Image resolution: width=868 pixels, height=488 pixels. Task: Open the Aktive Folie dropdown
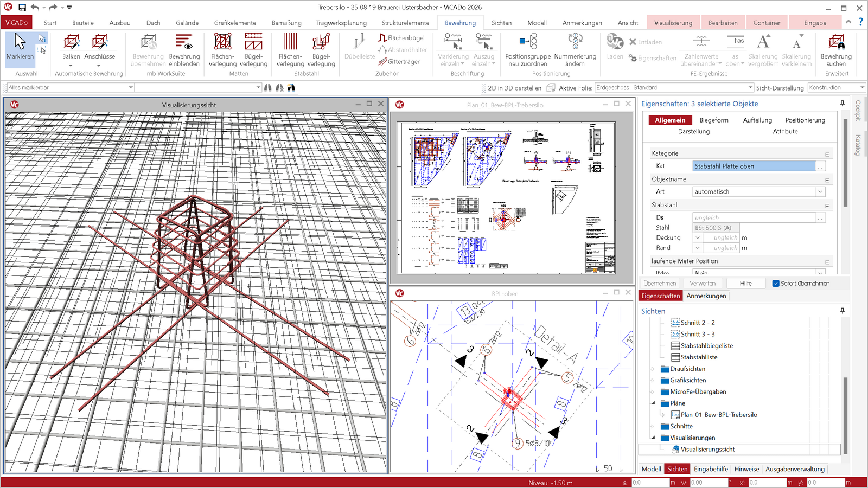(x=750, y=88)
